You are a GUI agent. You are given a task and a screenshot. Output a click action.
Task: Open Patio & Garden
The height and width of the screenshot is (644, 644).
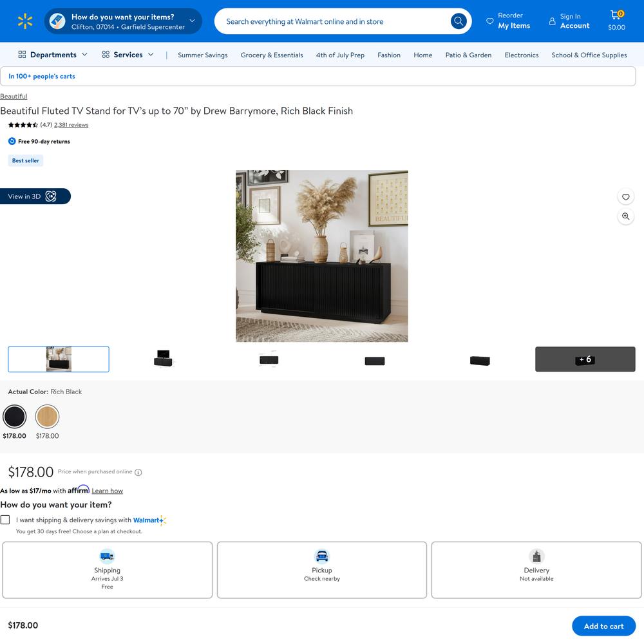(x=468, y=55)
